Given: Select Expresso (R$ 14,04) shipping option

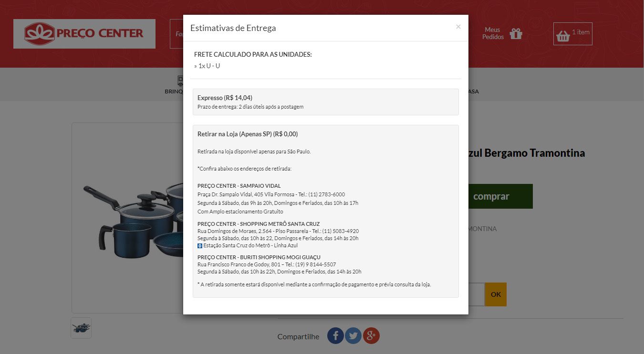Looking at the screenshot, I should coord(326,102).
